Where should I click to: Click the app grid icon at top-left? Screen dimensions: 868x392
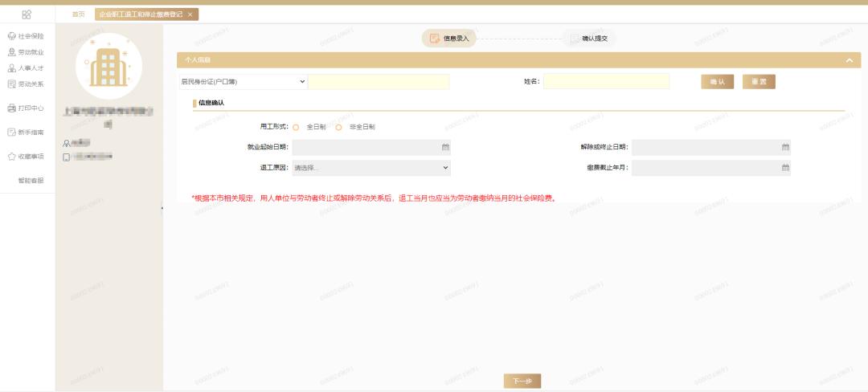click(x=27, y=14)
